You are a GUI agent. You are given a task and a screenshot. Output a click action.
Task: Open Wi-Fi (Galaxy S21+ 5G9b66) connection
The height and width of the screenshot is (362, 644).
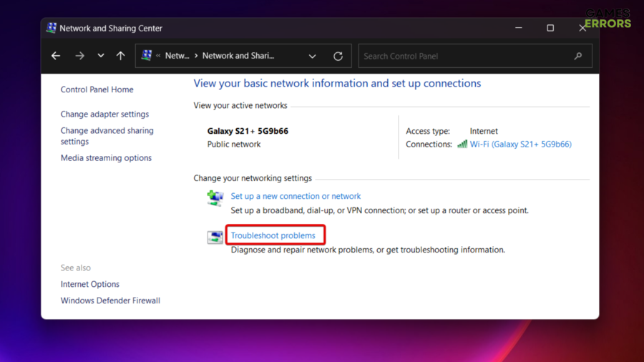[520, 144]
